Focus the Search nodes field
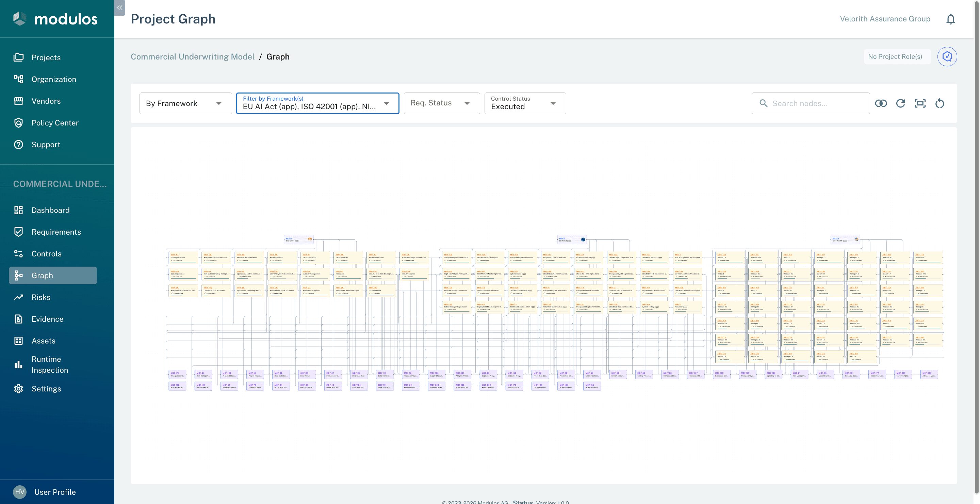 tap(810, 103)
